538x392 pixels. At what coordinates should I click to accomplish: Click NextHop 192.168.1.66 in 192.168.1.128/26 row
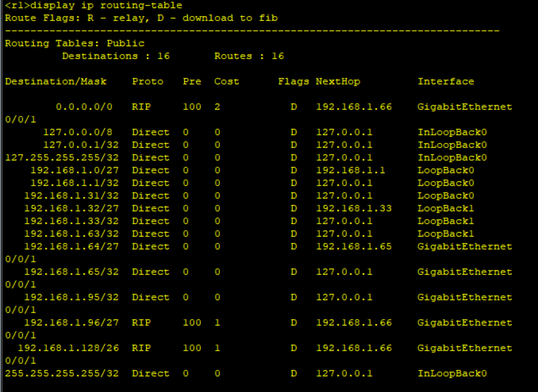pyautogui.click(x=354, y=348)
